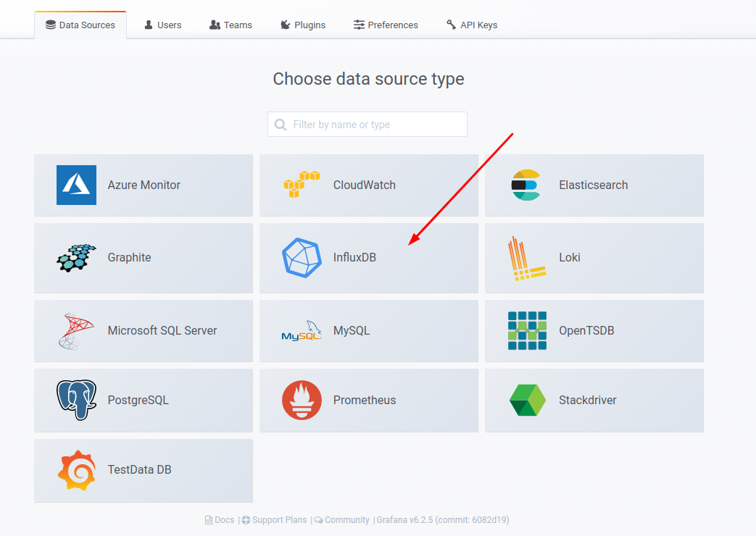The height and width of the screenshot is (536, 756).
Task: Switch to the Users tab
Action: (163, 25)
